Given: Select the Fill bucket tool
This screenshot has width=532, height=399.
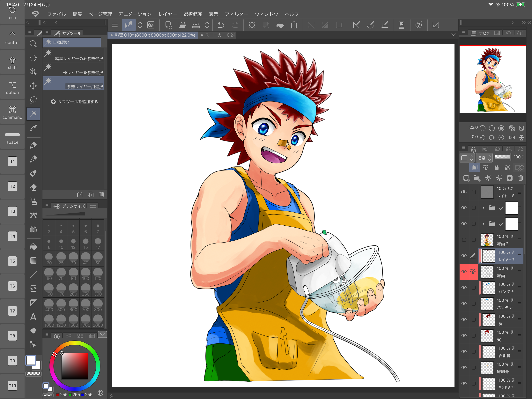Looking at the screenshot, I should tap(33, 246).
